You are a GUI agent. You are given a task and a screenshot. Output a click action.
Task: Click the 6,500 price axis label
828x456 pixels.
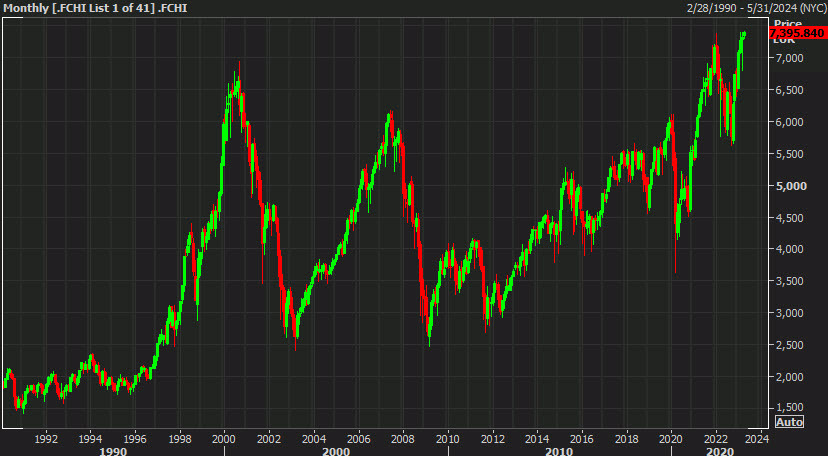click(789, 90)
